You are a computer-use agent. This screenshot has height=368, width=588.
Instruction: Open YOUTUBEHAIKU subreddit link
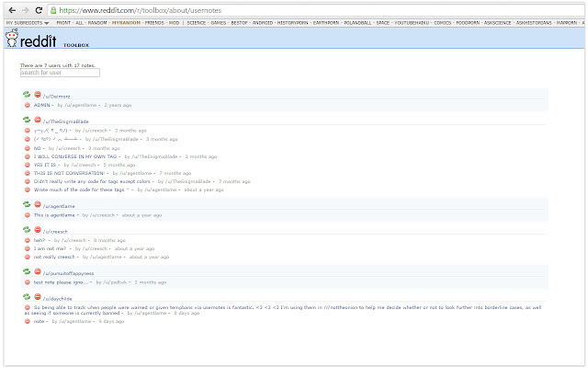pos(412,23)
